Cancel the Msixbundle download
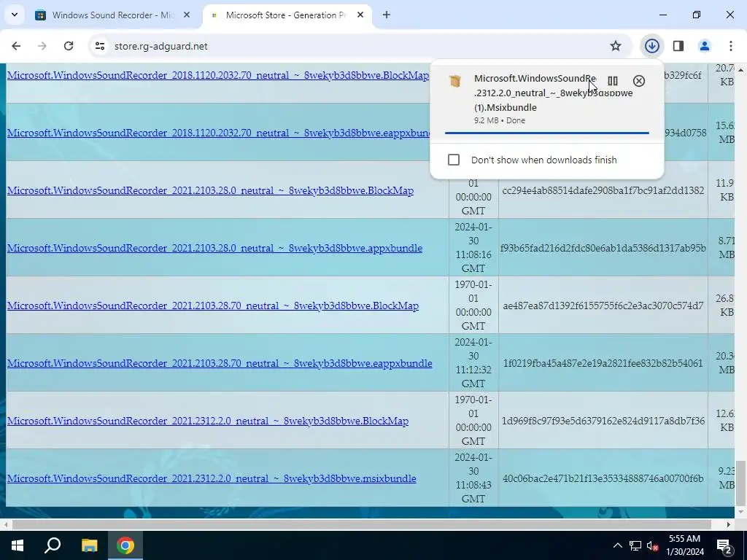747x560 pixels. pyautogui.click(x=639, y=81)
